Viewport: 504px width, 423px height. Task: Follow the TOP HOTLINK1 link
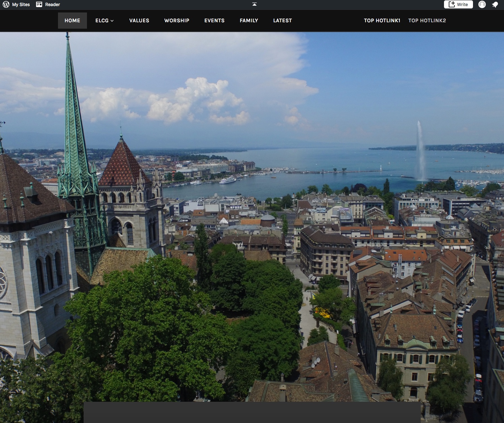pos(382,21)
